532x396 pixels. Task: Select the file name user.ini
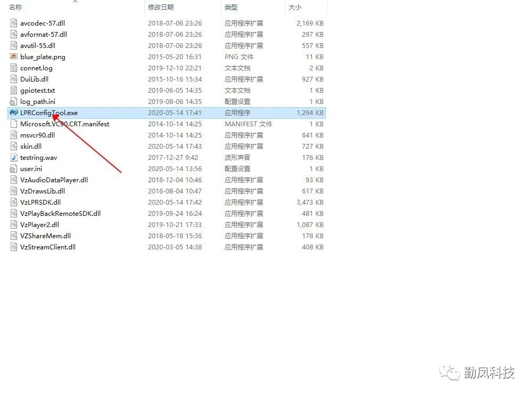click(x=31, y=169)
